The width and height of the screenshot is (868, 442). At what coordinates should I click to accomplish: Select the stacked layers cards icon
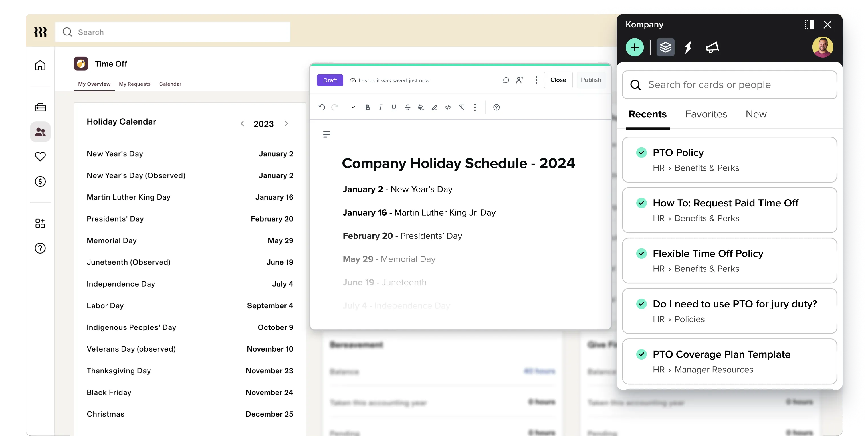pos(665,47)
